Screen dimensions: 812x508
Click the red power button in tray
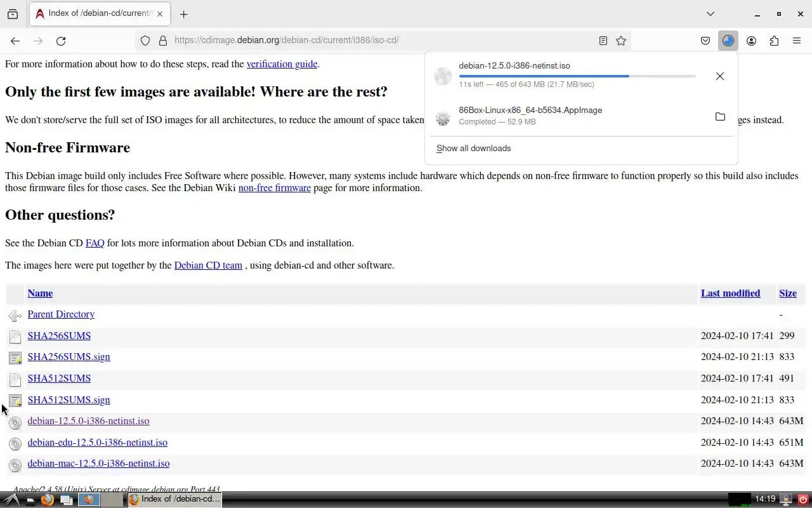pyautogui.click(x=802, y=500)
